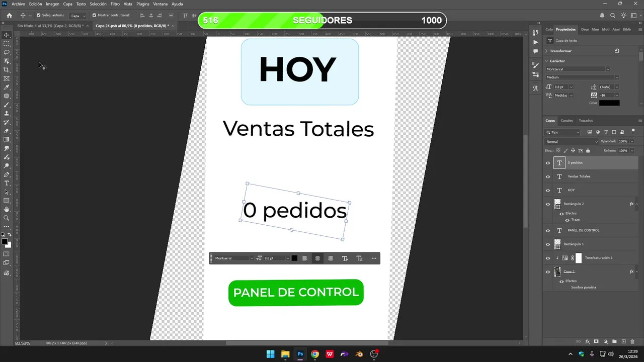Select the Gradient tool
644x362 pixels.
click(x=7, y=140)
